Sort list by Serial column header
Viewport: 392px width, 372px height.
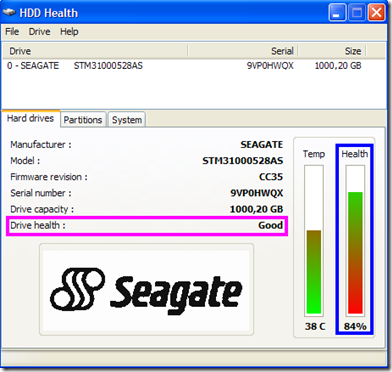(x=243, y=51)
